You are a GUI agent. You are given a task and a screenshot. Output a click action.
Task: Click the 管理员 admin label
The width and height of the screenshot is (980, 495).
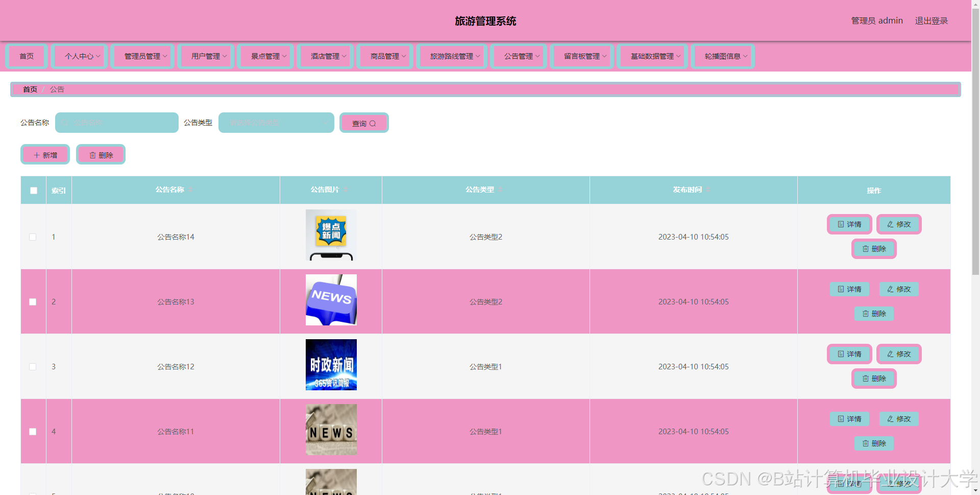click(x=877, y=21)
